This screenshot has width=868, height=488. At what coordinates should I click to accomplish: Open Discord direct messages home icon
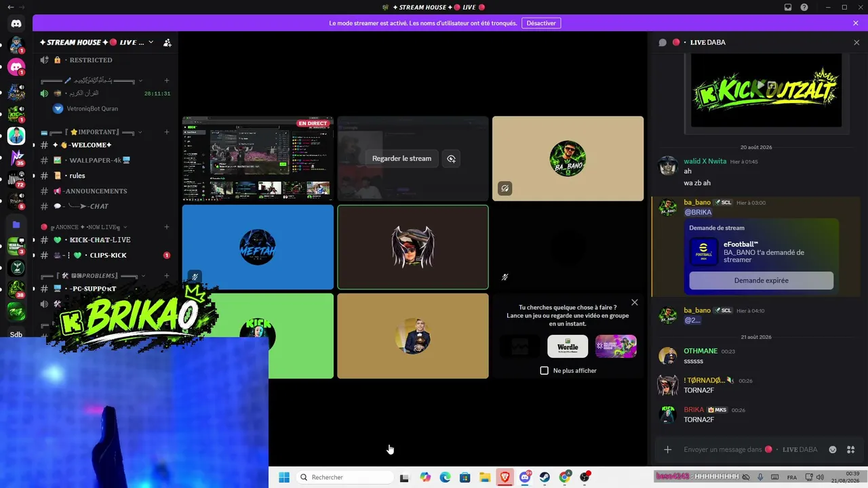16,24
